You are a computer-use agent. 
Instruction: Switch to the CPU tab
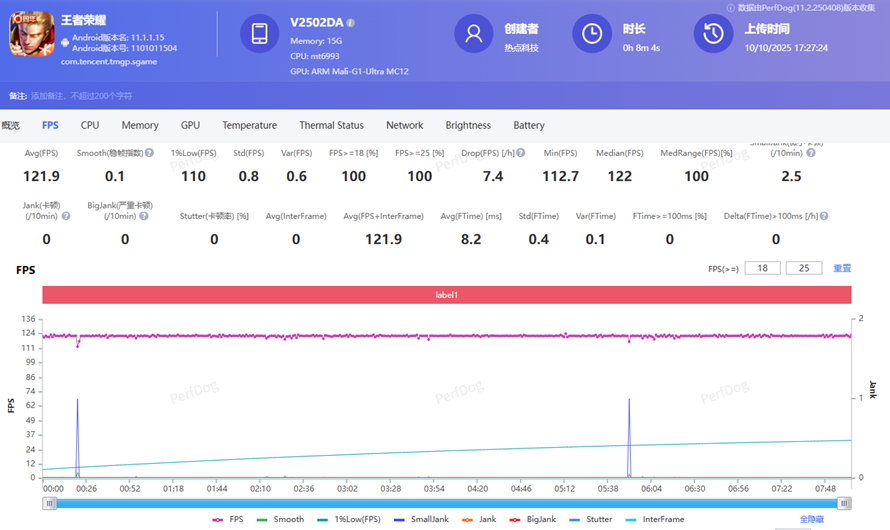(x=90, y=125)
